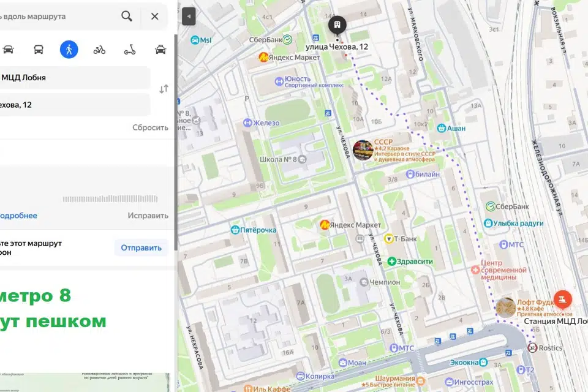Click the Юность sports complex marker
The width and height of the screenshot is (588, 392).
[279, 81]
